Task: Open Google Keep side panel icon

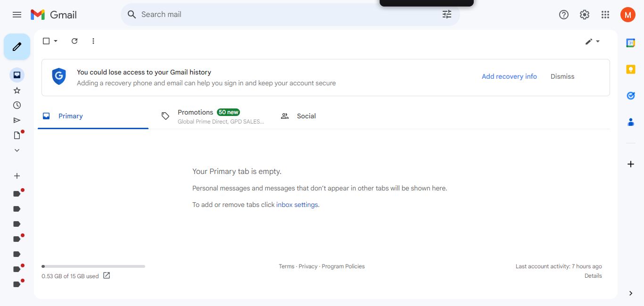Action: click(x=631, y=69)
